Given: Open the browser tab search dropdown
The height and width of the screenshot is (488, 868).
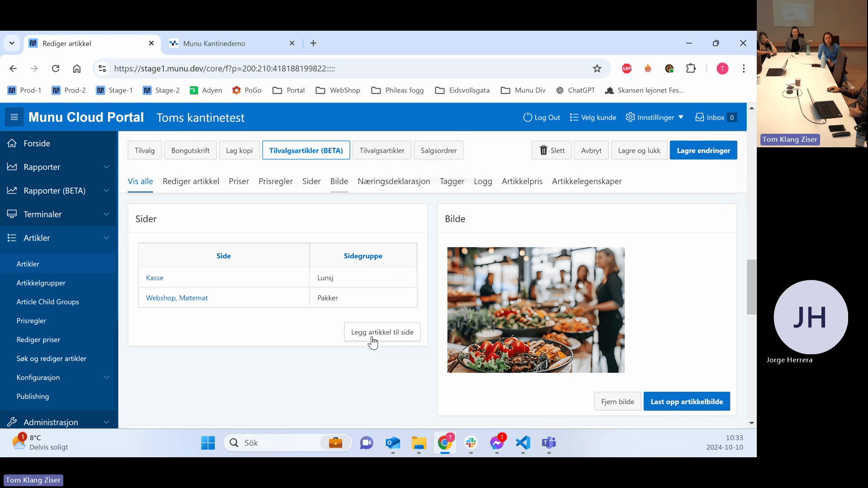Looking at the screenshot, I should [x=12, y=43].
